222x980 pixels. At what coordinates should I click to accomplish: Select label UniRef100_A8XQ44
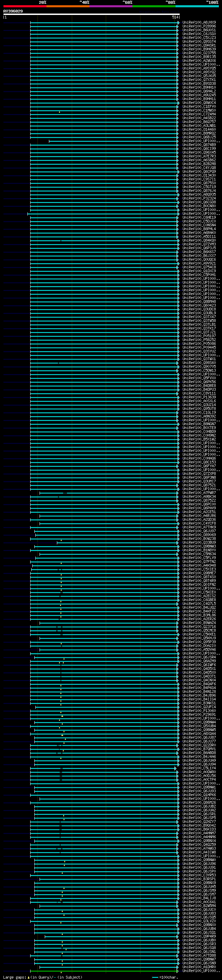199,734
